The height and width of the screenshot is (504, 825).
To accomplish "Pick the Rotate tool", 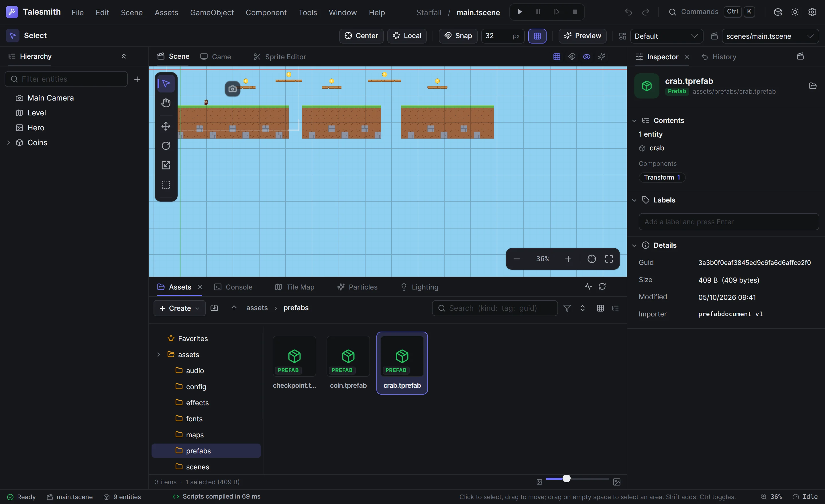I will click(166, 145).
